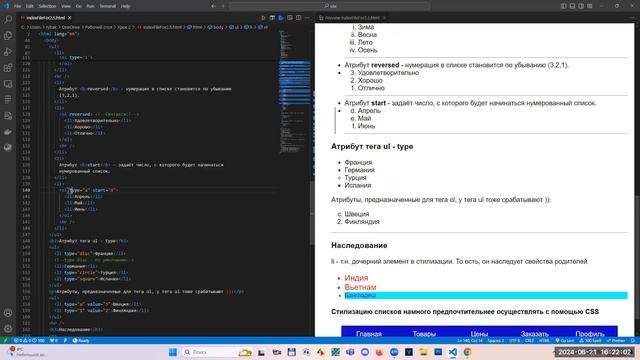Click line number 140 in the editor gutter
This screenshot has height=360, width=640.
click(27, 190)
